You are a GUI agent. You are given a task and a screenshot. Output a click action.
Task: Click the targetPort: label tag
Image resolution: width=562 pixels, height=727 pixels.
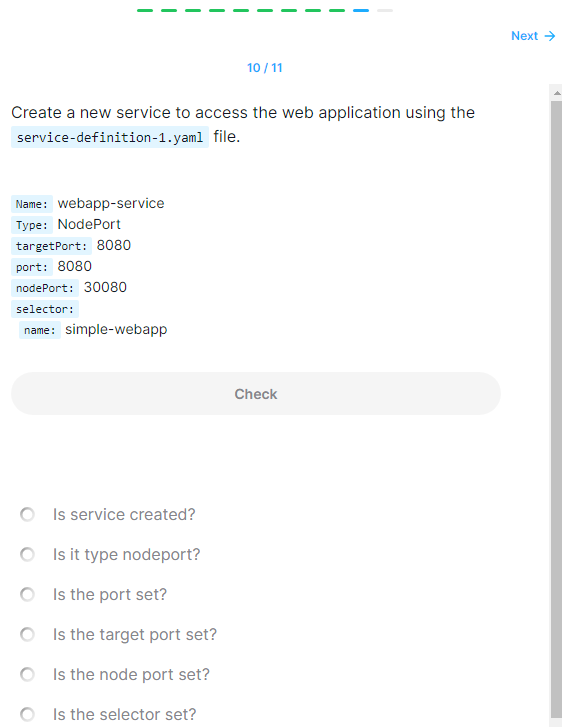(51, 246)
